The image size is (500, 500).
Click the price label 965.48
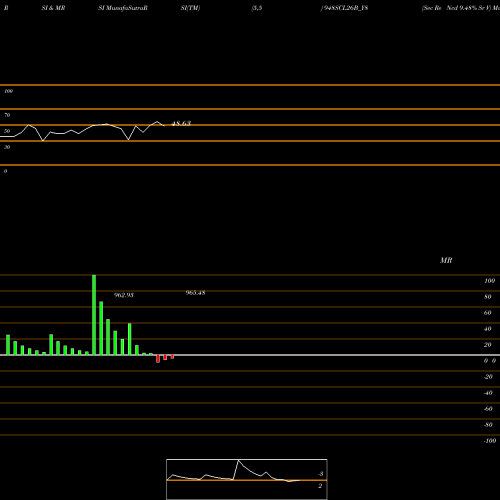click(195, 293)
